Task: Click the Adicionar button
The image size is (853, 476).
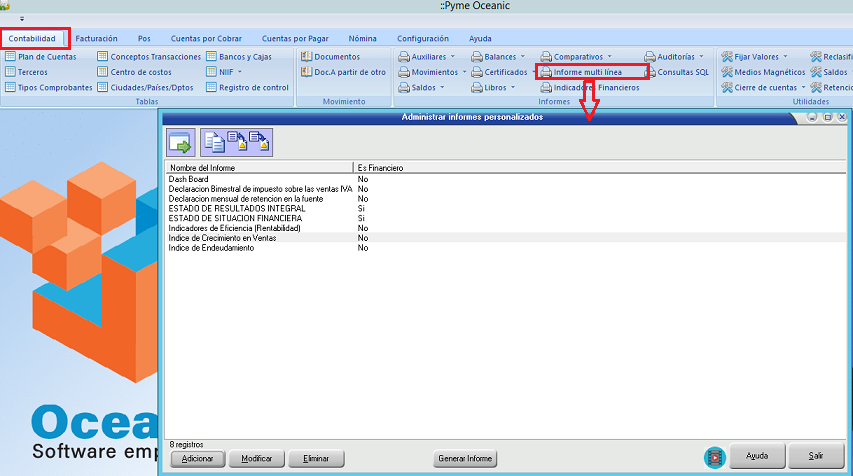Action: tap(197, 458)
